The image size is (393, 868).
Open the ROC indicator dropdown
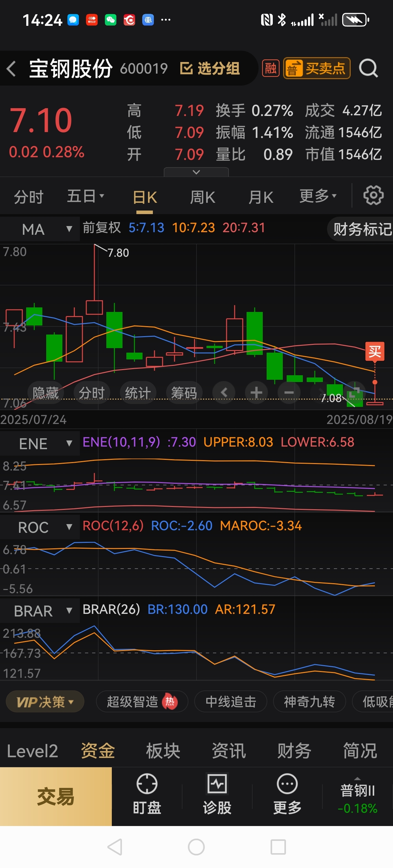[40, 527]
